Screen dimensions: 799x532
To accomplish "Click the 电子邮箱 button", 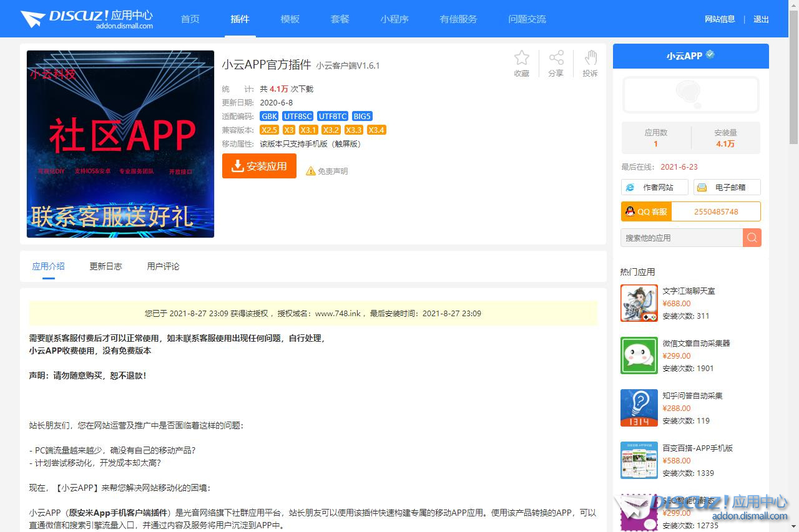I will pos(727,187).
